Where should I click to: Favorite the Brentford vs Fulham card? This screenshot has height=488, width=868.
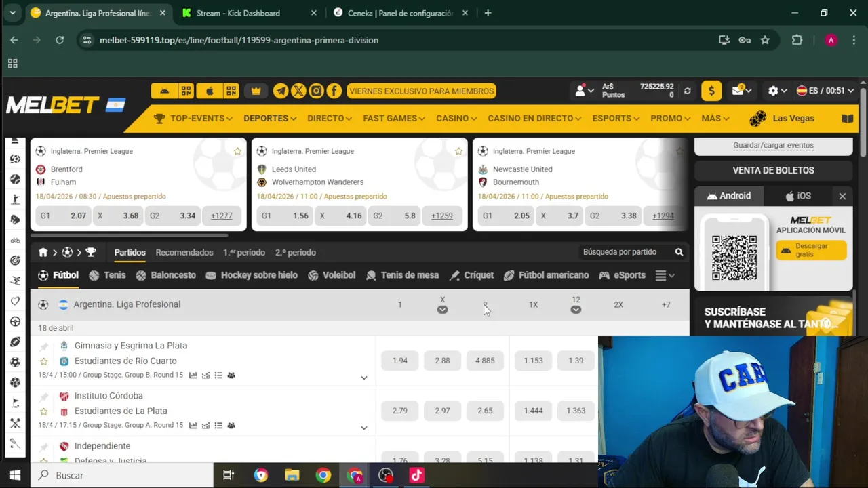237,151
